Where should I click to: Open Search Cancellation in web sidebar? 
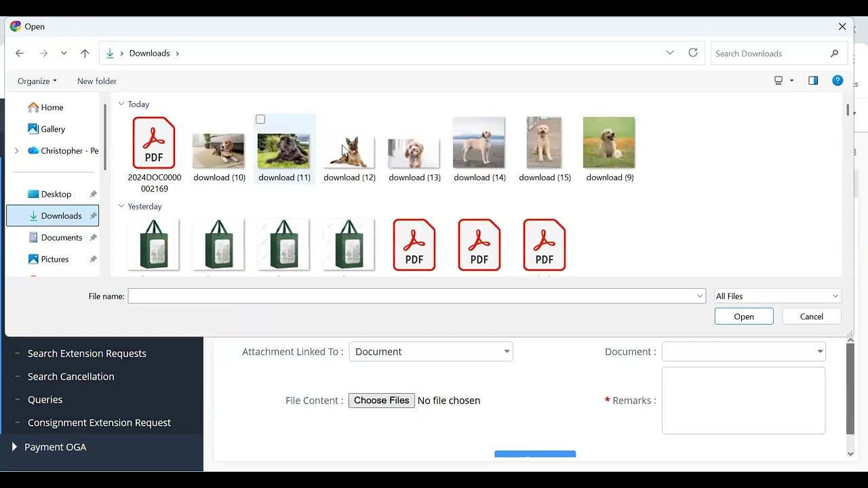(x=71, y=377)
